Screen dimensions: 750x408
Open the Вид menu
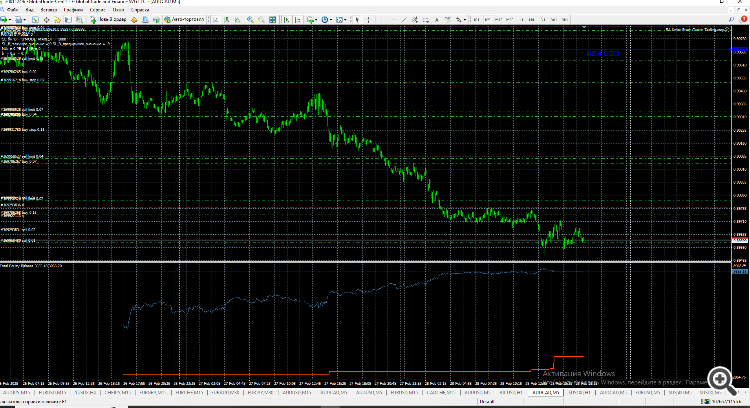30,10
